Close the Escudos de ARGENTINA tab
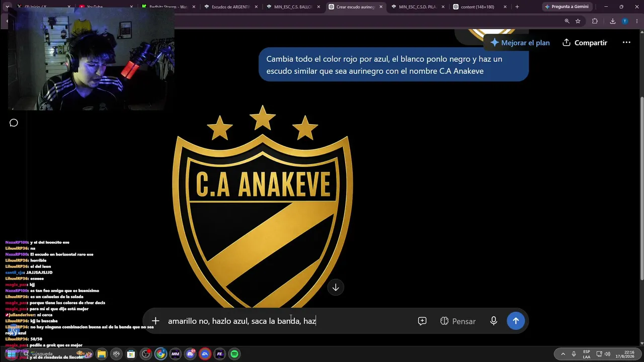 (256, 7)
